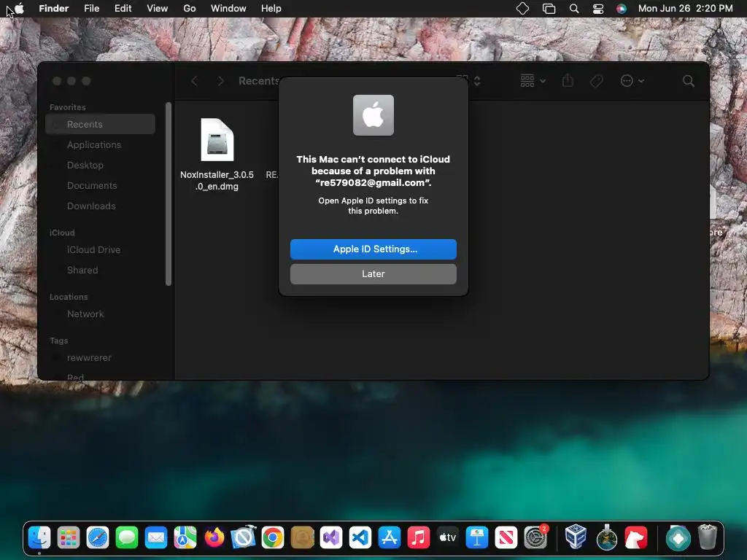Image resolution: width=747 pixels, height=560 pixels.
Task: Select Downloads in the Finder sidebar
Action: click(x=100, y=206)
